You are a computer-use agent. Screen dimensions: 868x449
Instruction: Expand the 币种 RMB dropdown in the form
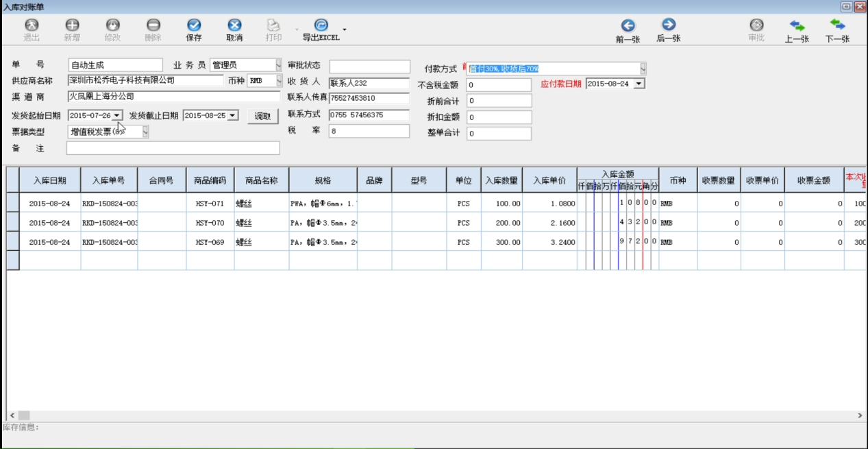pyautogui.click(x=279, y=81)
